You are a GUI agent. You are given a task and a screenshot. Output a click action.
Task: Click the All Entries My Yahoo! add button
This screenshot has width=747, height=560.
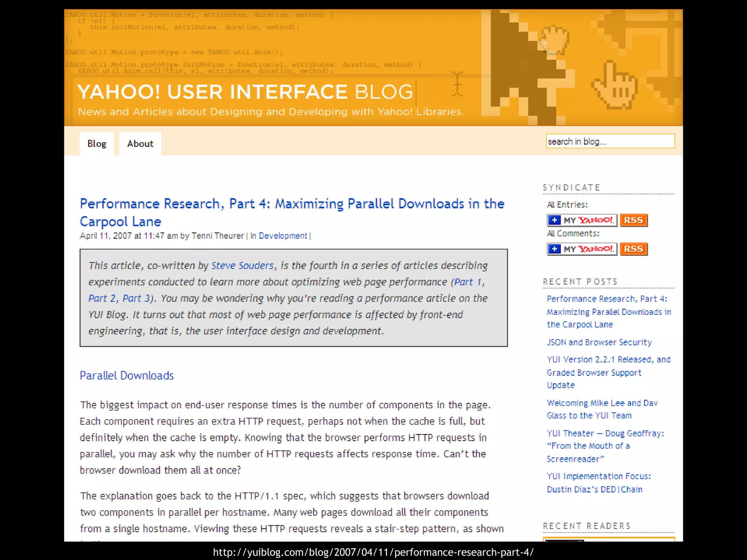[x=582, y=220]
